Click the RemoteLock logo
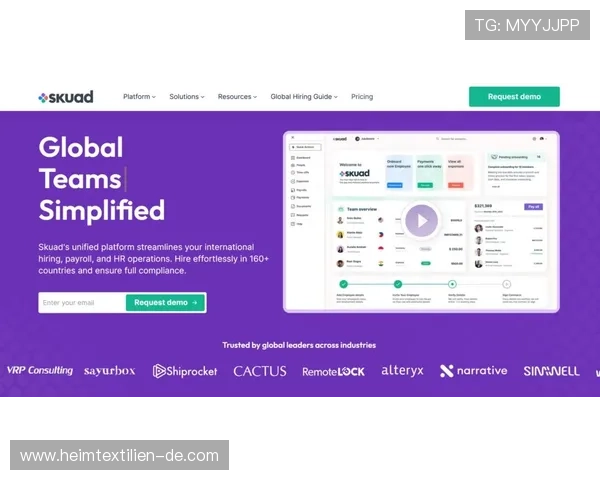Screen dimensions: 600x480 333,371
